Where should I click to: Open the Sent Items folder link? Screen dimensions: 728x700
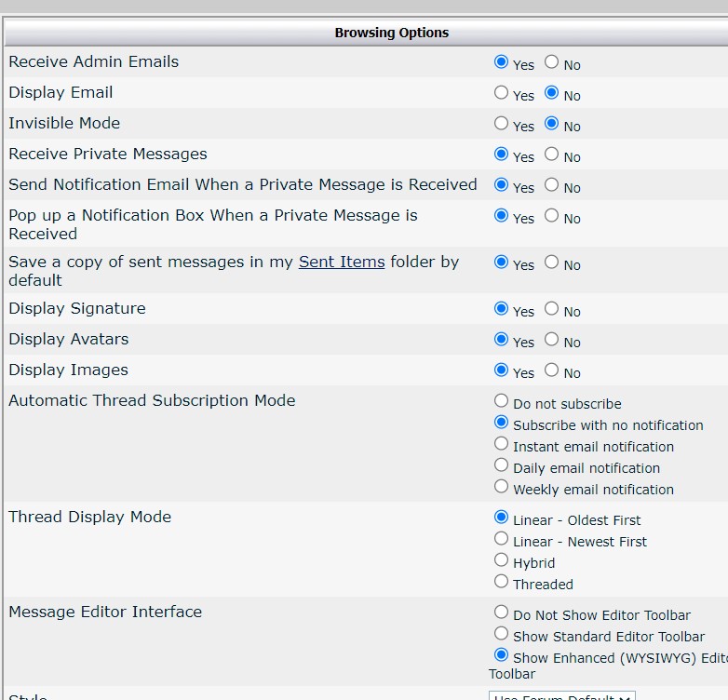tap(341, 262)
